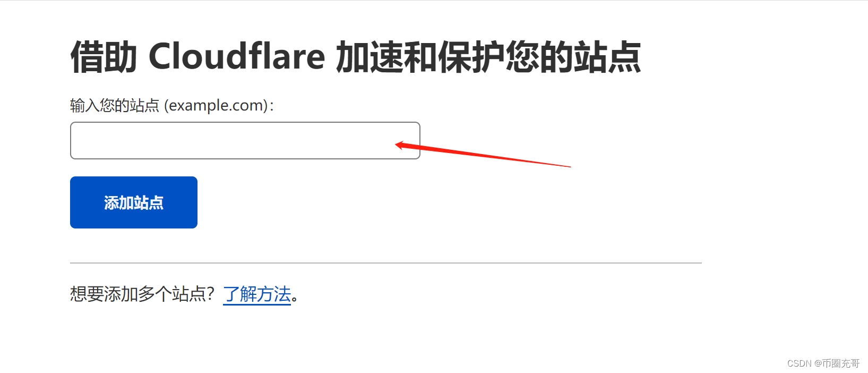Click 加速和保护您的站点 in the heading

coord(488,57)
